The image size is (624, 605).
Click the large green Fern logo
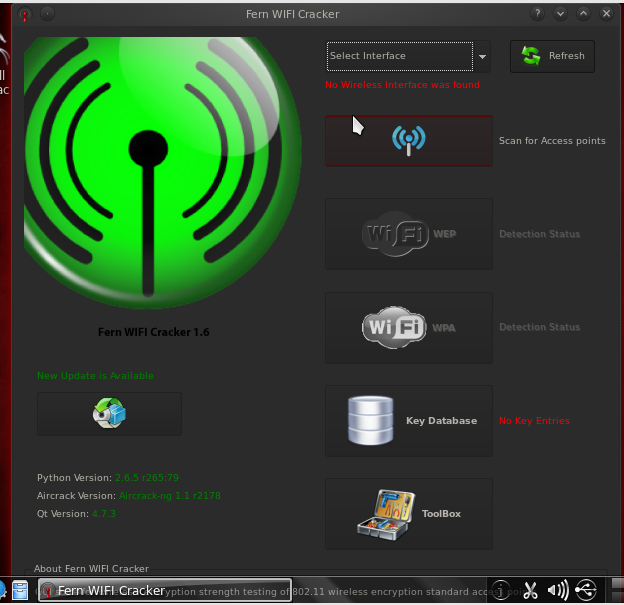pyautogui.click(x=162, y=172)
